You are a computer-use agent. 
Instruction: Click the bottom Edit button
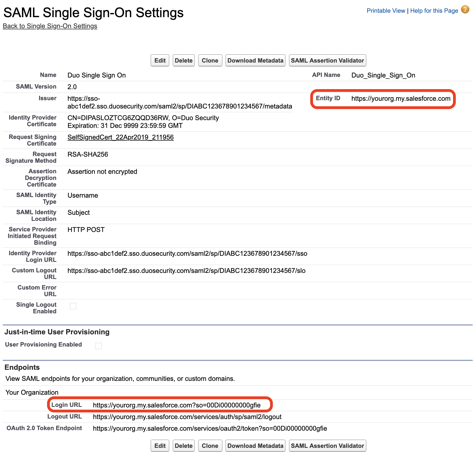[x=160, y=446]
